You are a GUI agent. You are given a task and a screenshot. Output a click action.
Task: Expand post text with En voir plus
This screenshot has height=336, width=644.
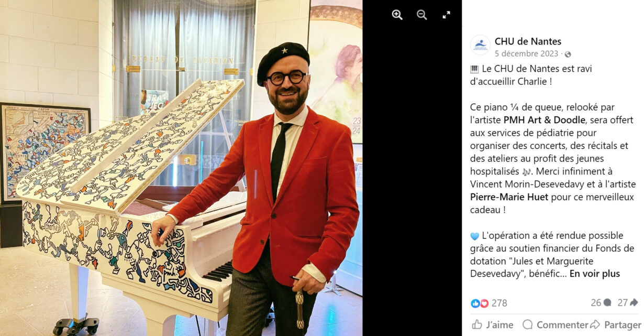point(595,274)
